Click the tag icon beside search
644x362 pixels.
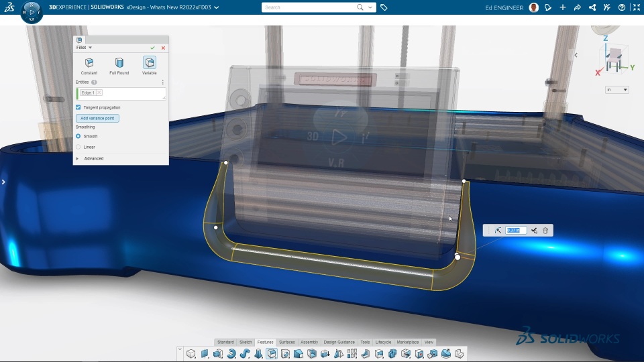tap(384, 7)
